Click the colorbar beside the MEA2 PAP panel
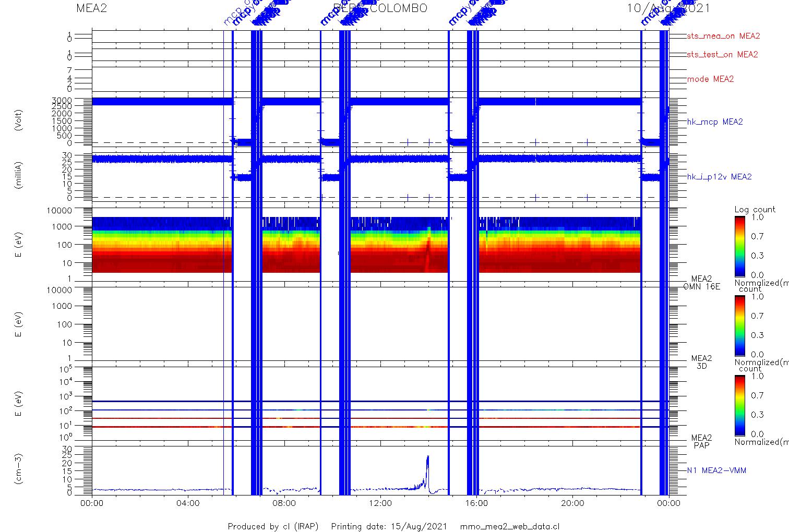 click(x=740, y=405)
